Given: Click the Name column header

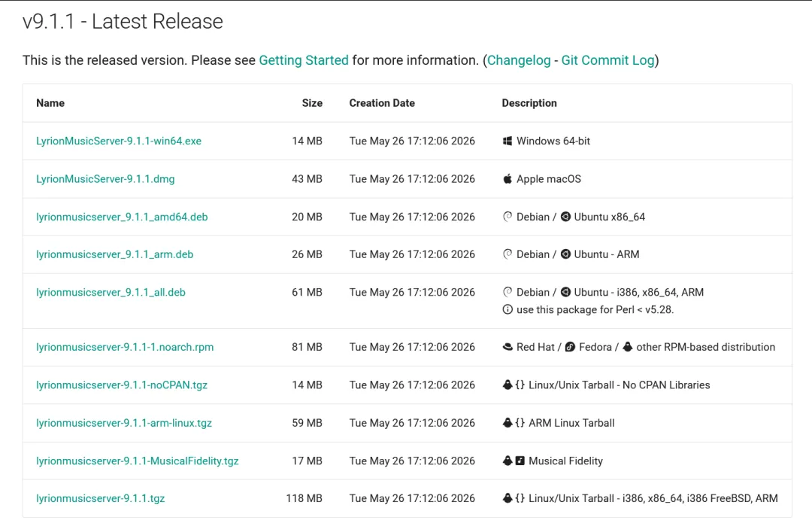Looking at the screenshot, I should 50,102.
